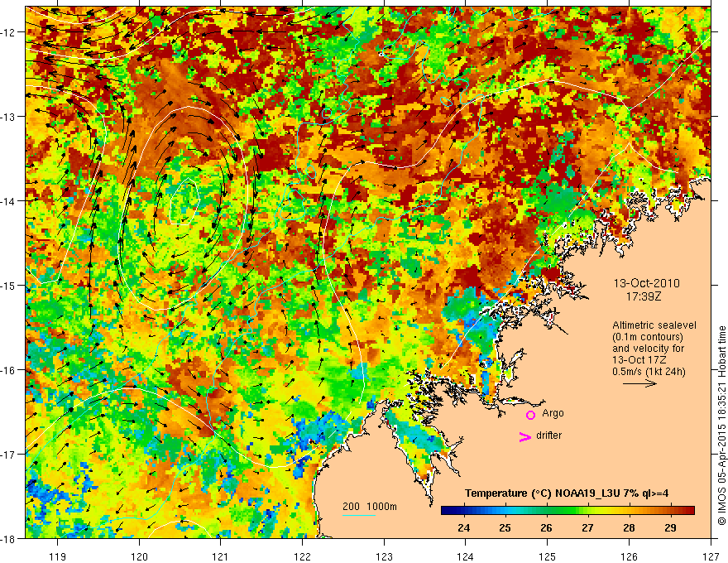Click the latitude label '-17'

pyautogui.click(x=8, y=455)
